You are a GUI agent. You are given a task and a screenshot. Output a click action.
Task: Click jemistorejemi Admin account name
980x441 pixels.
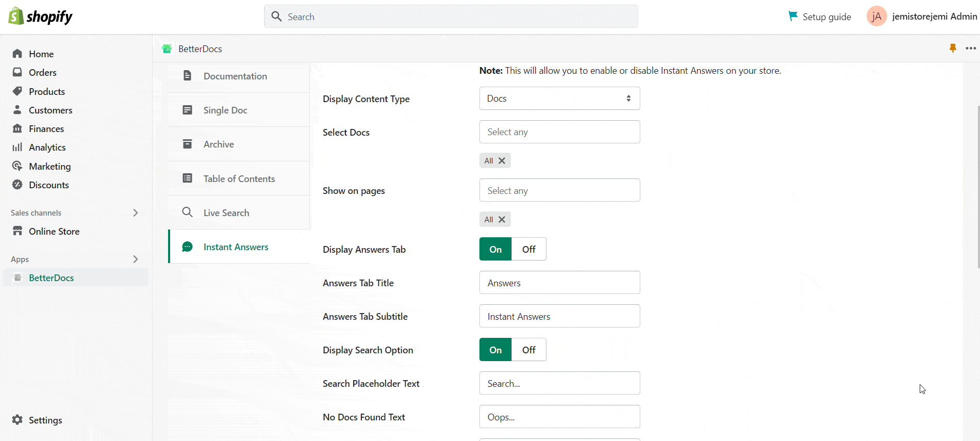point(935,17)
